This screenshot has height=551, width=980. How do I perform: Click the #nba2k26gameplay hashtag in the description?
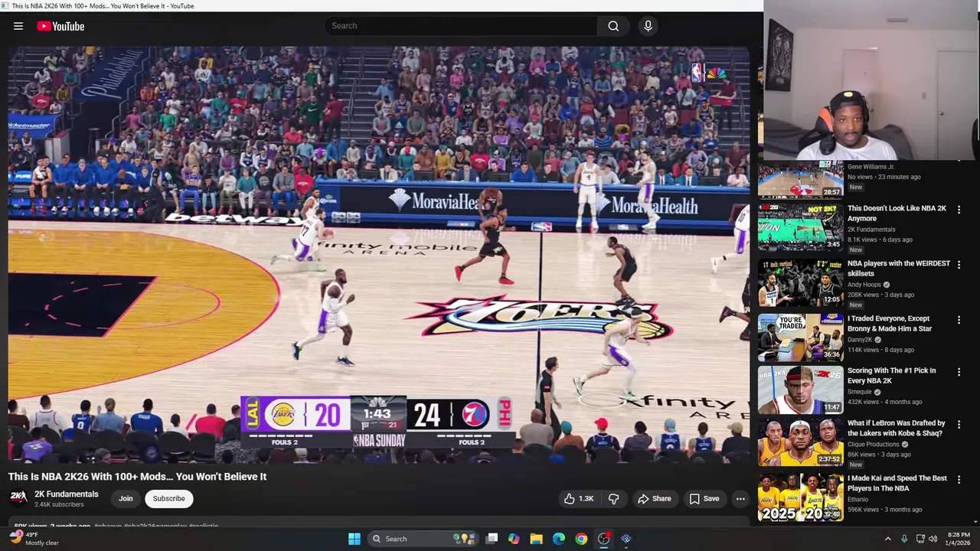pos(155,527)
